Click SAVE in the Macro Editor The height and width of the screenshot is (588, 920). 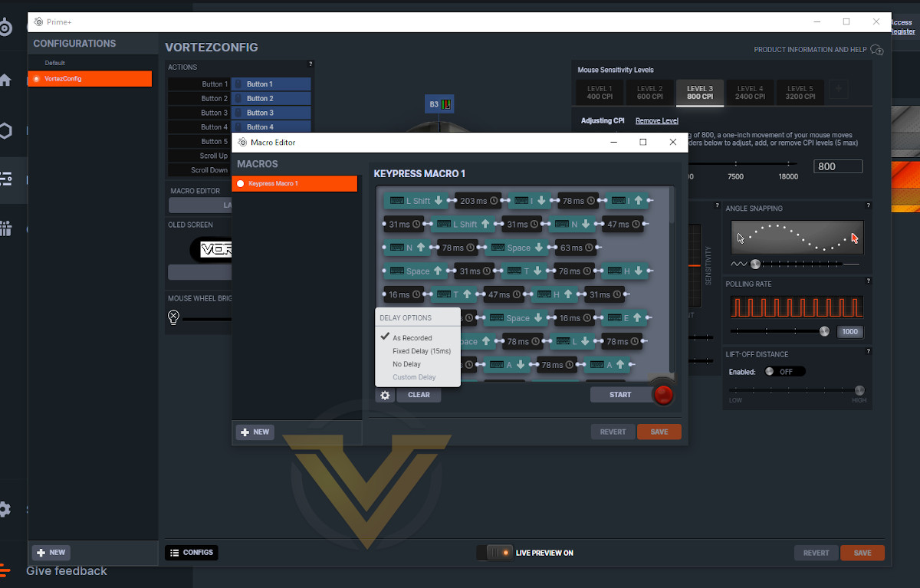(659, 432)
